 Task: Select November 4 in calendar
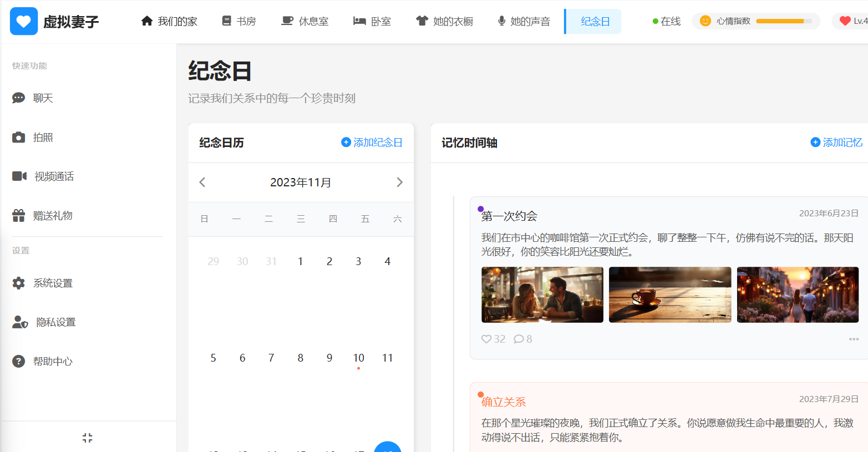point(387,261)
